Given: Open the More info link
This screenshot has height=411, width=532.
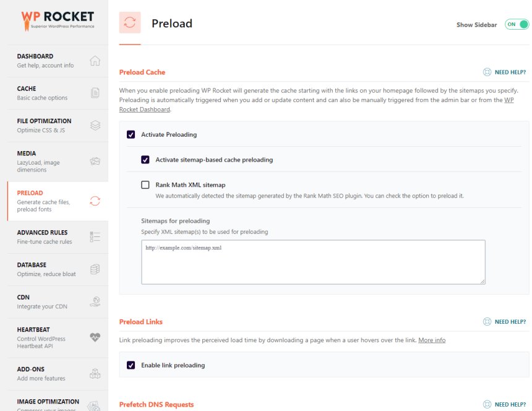Looking at the screenshot, I should click(432, 340).
